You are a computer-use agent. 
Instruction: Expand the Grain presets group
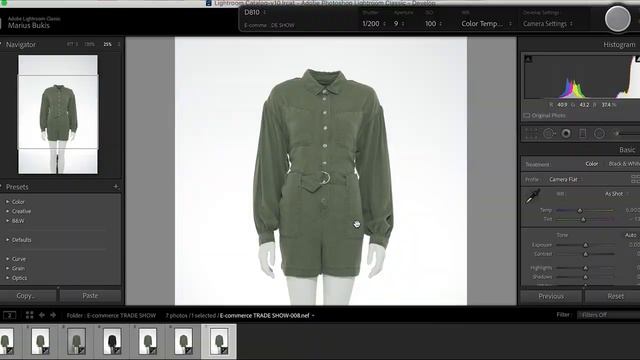point(8,268)
